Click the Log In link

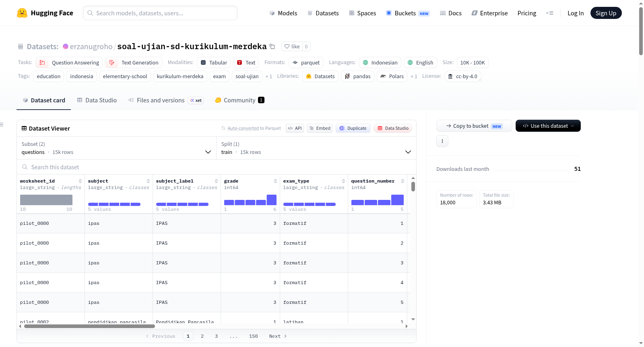(576, 13)
